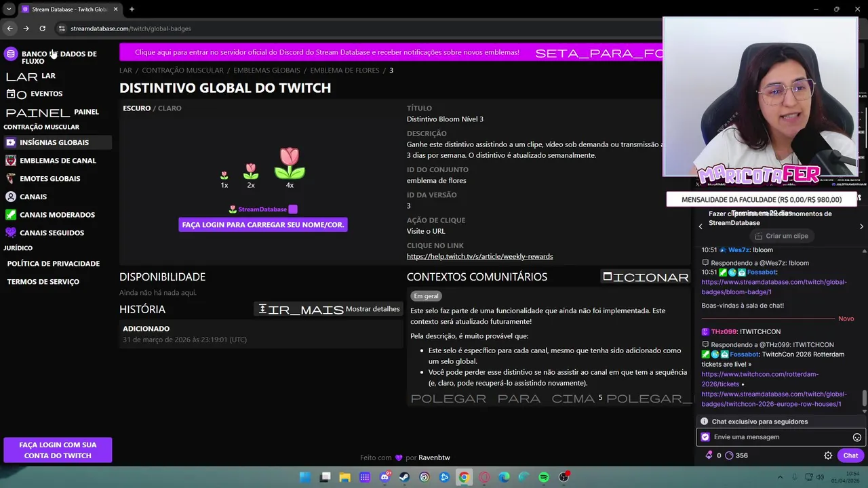Open the tab search dropdown in Chrome
868x488 pixels.
[x=8, y=9]
